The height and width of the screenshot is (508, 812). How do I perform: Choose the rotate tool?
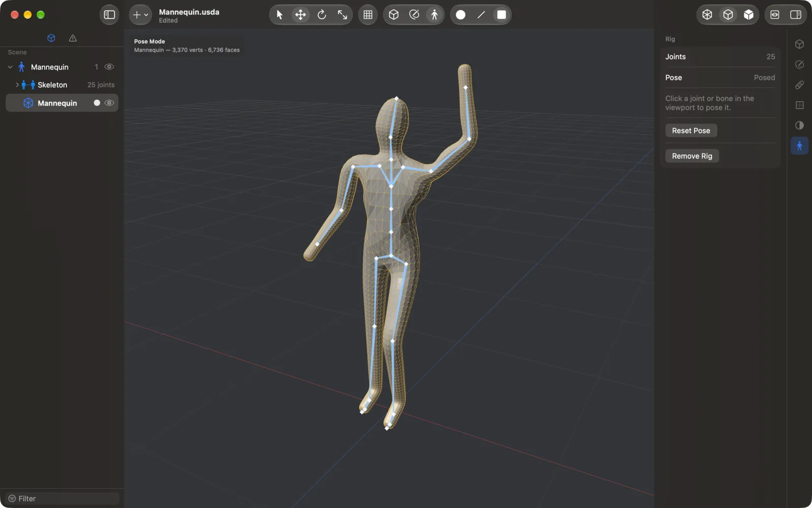coord(322,15)
